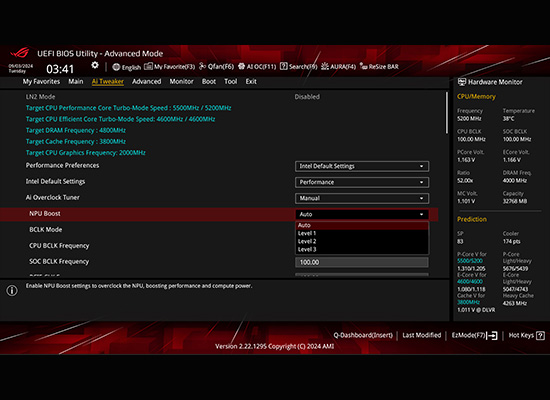Toggle ReSize BAR option
This screenshot has width=550, height=400.
(379, 67)
